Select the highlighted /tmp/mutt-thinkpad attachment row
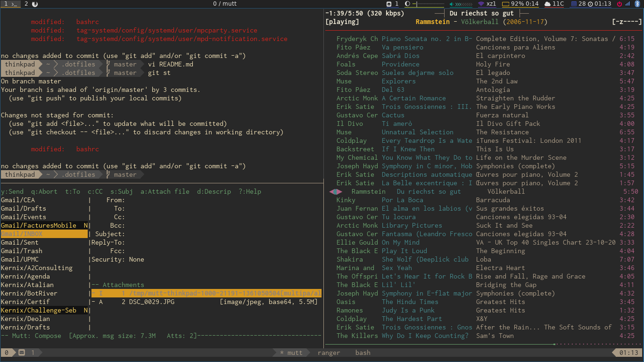 click(206, 293)
